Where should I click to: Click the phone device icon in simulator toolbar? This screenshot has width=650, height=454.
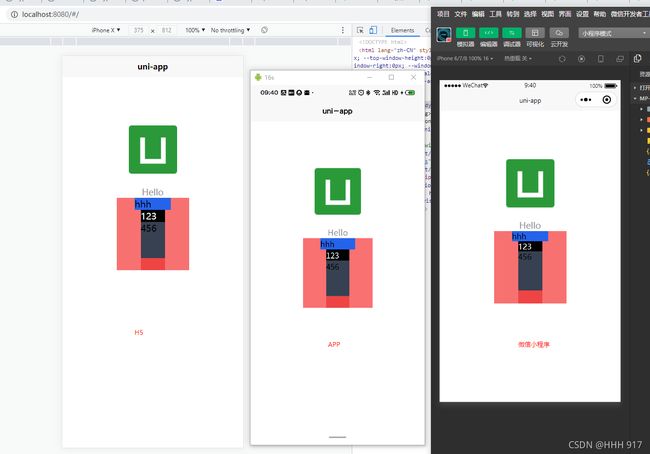coord(601,59)
